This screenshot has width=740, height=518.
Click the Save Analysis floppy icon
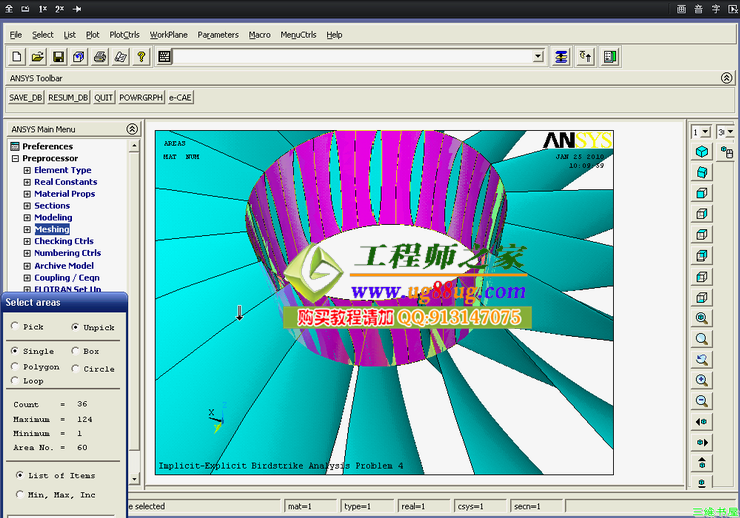[x=58, y=57]
